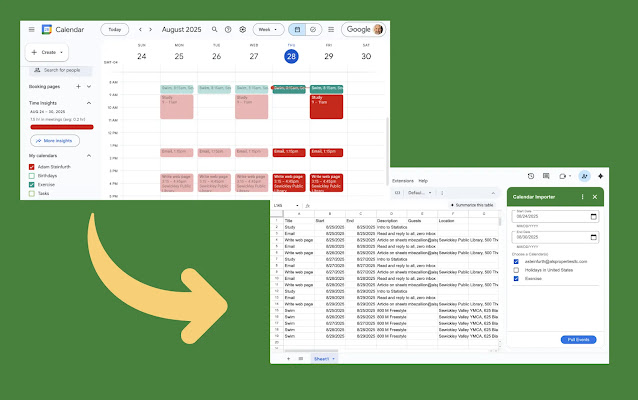Click the Pull Events button
The height and width of the screenshot is (400, 638).
click(579, 339)
